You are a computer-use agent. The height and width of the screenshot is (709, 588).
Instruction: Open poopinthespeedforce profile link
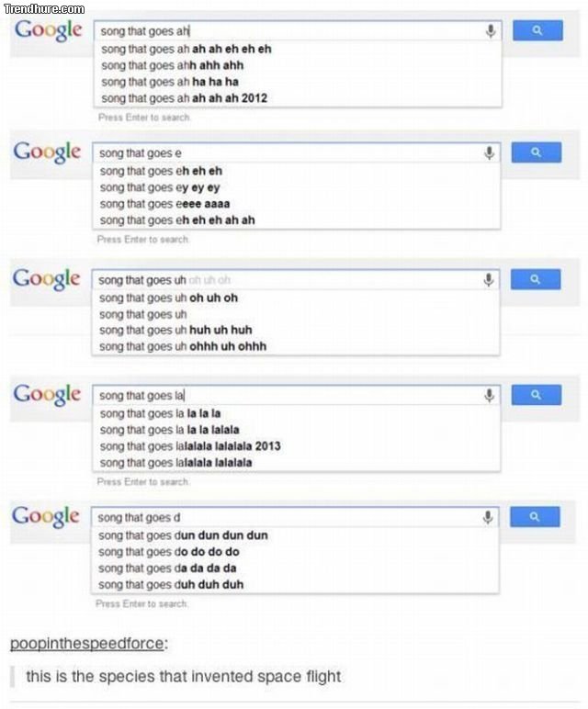click(86, 644)
